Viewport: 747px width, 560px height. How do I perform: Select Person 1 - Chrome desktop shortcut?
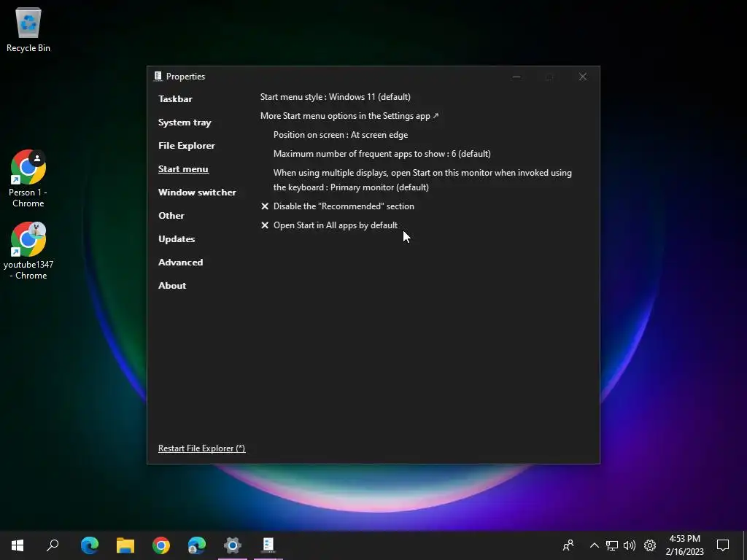[x=28, y=179]
